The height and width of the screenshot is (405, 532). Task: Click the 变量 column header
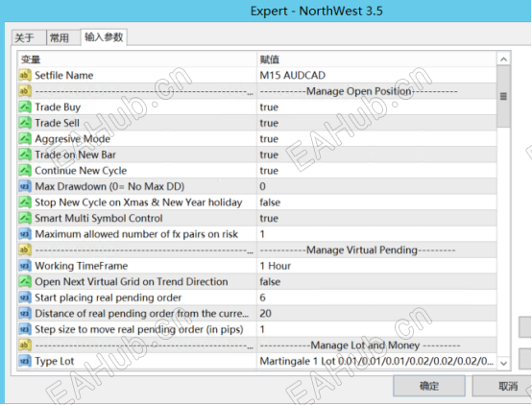click(x=137, y=60)
